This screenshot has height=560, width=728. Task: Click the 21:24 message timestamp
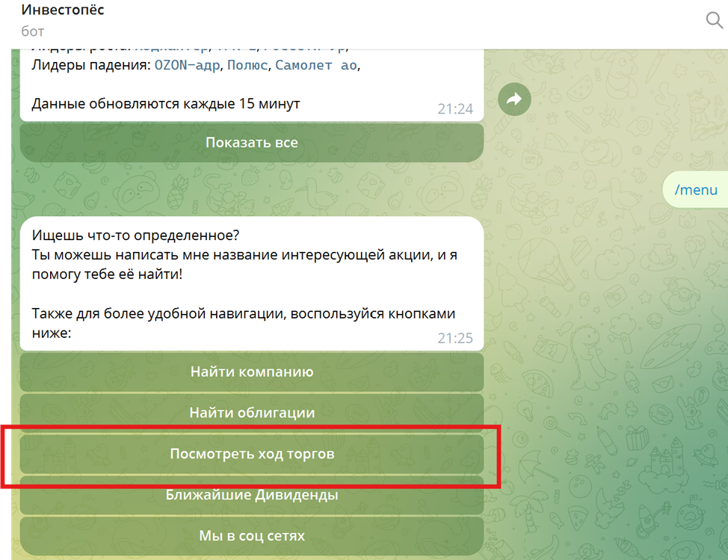455,108
